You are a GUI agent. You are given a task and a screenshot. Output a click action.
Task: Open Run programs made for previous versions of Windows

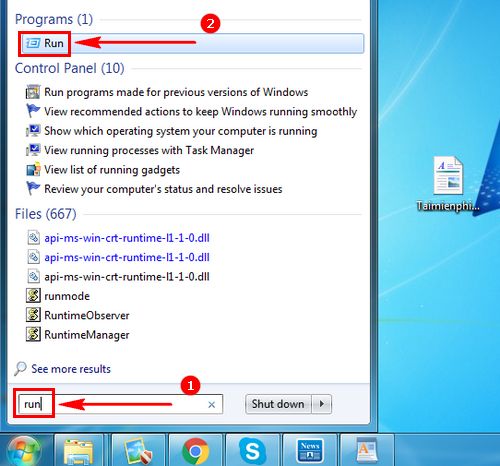tap(176, 92)
